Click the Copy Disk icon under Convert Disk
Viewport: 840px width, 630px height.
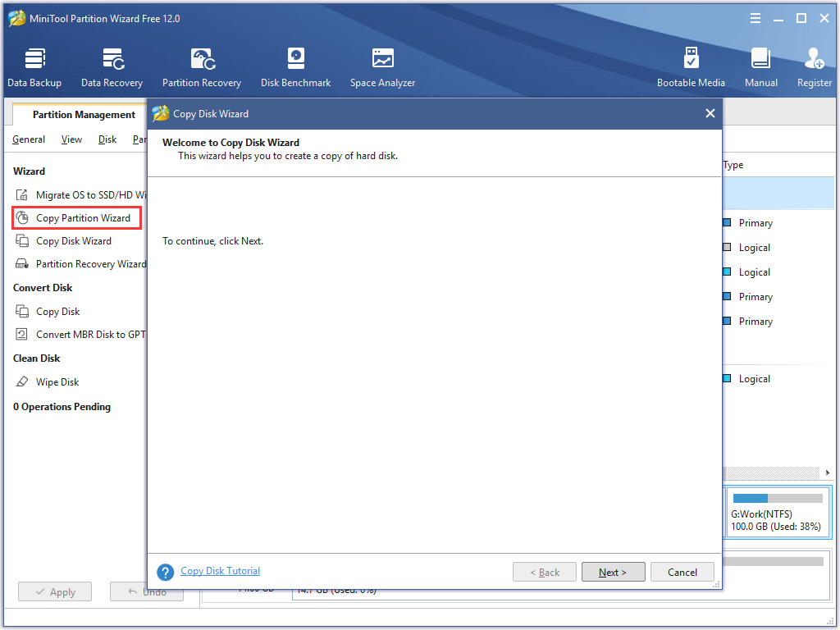click(22, 311)
